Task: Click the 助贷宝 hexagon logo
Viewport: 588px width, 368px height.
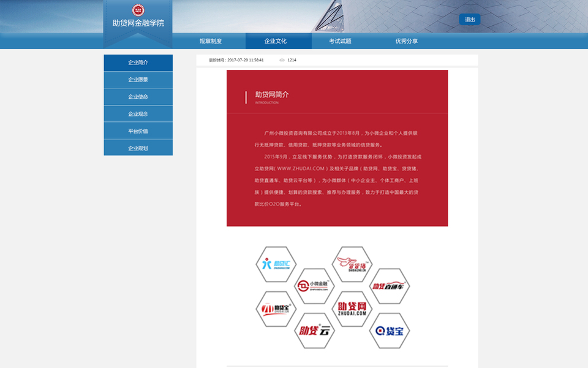Action: [x=276, y=309]
